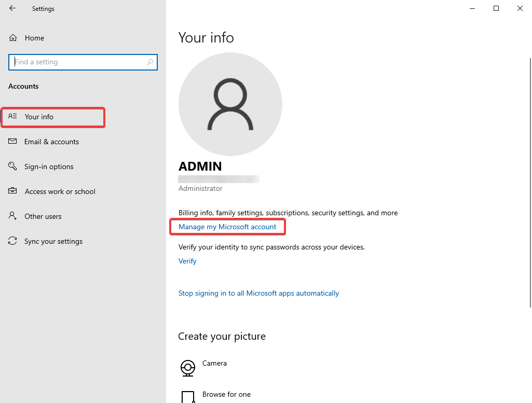The height and width of the screenshot is (403, 532).
Task: Select the Accounts heading area
Action: coord(23,86)
